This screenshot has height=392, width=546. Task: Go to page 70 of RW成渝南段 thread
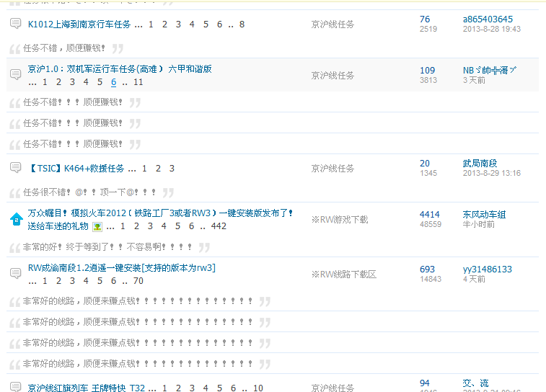point(138,281)
